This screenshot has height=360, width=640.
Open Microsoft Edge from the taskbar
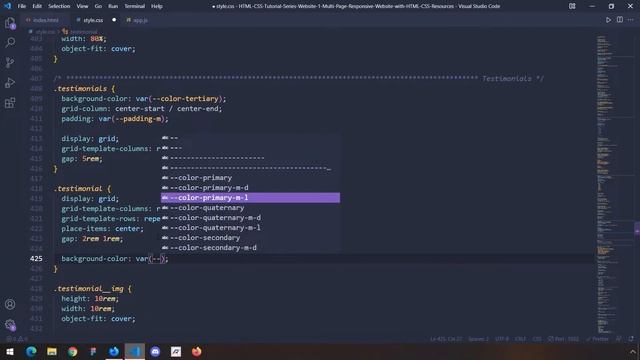pyautogui.click(x=31, y=351)
